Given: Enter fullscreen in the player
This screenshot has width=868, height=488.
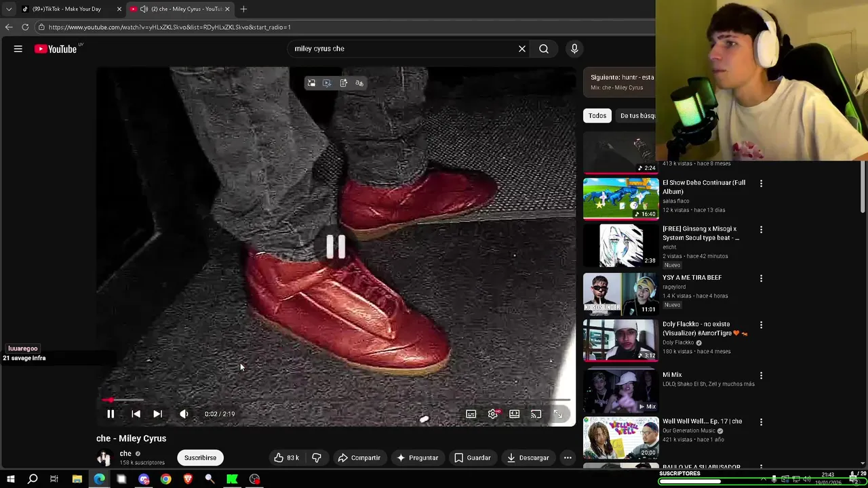Looking at the screenshot, I should point(558,414).
